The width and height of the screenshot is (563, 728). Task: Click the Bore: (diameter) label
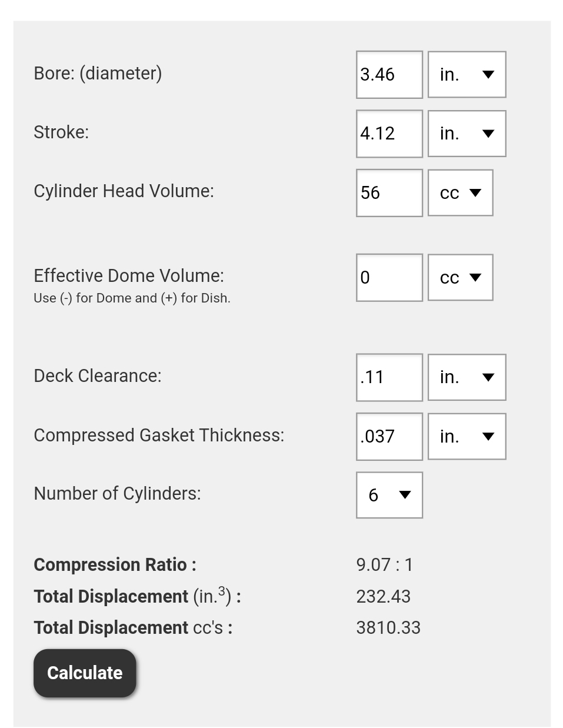pyautogui.click(x=98, y=74)
